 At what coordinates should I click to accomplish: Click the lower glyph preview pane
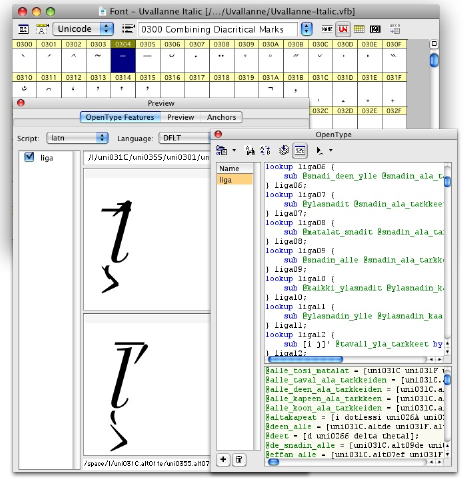point(147,385)
